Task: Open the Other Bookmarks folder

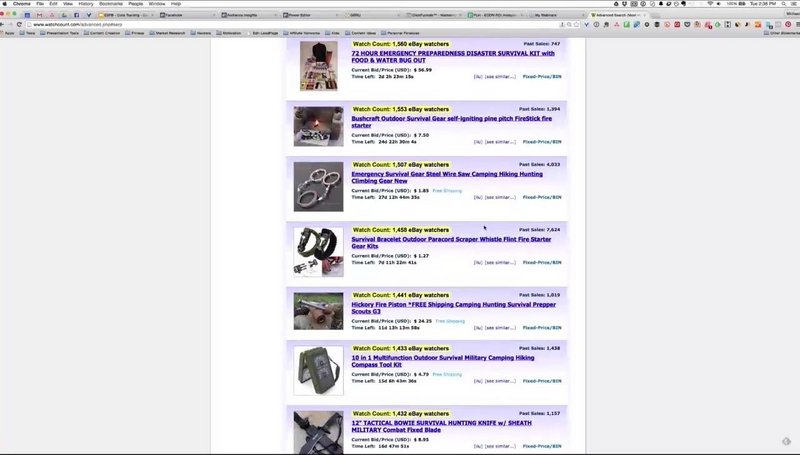Action: tap(782, 33)
